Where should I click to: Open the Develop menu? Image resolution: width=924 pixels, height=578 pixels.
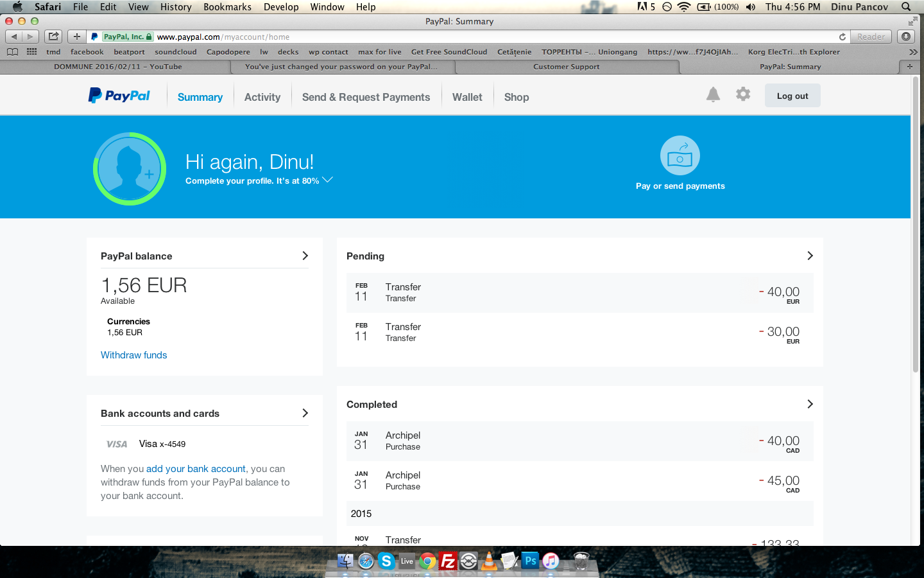pos(281,6)
